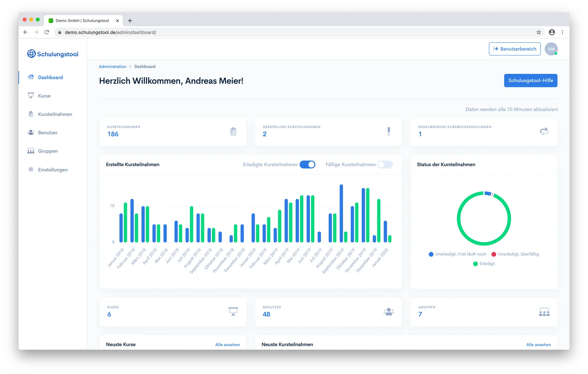The image size is (588, 374).
Task: Open the browser profile icon
Action: 552,32
